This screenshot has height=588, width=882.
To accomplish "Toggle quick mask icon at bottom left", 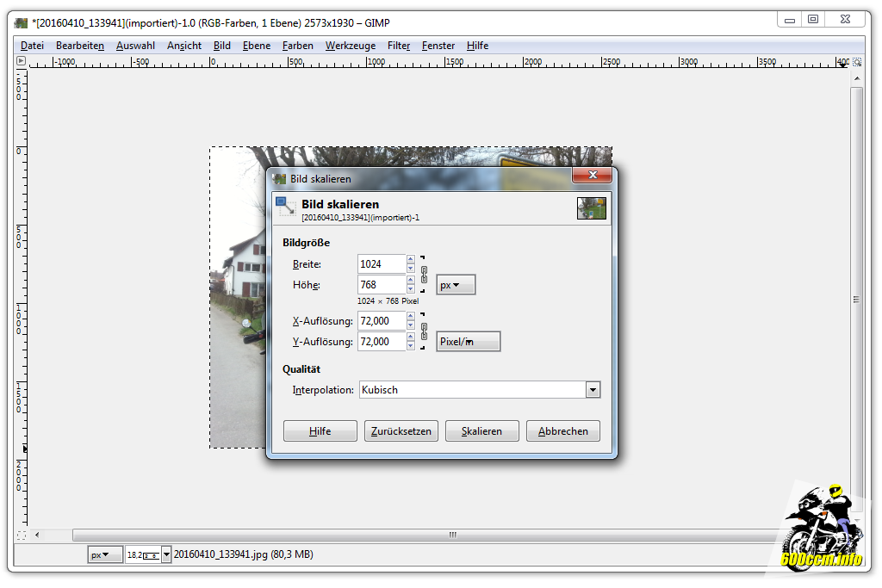I will (x=22, y=535).
